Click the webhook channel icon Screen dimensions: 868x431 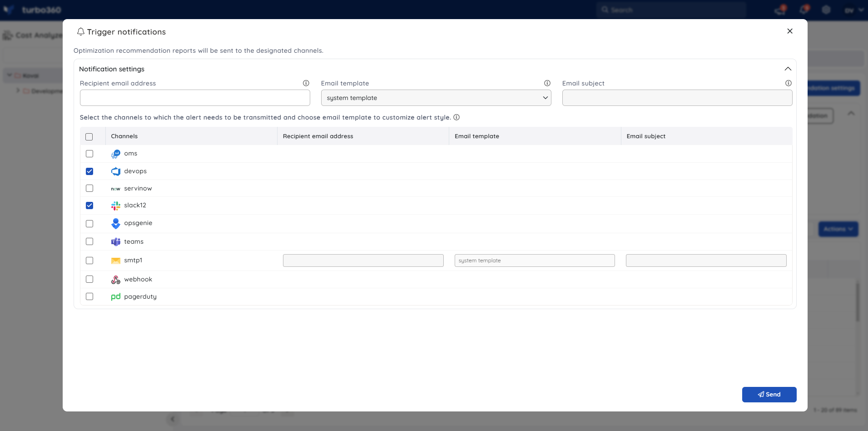tap(116, 280)
